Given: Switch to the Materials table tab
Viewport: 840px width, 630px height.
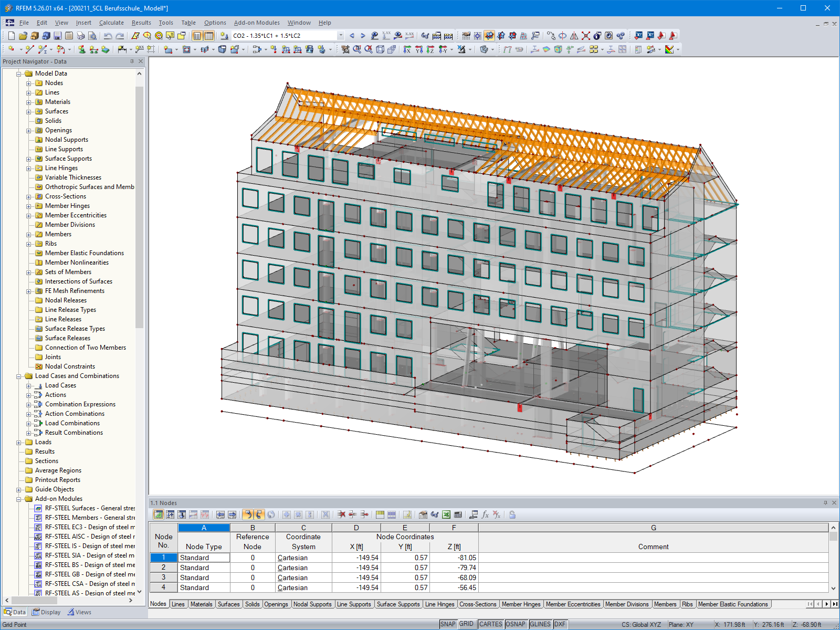Looking at the screenshot, I should tap(202, 604).
